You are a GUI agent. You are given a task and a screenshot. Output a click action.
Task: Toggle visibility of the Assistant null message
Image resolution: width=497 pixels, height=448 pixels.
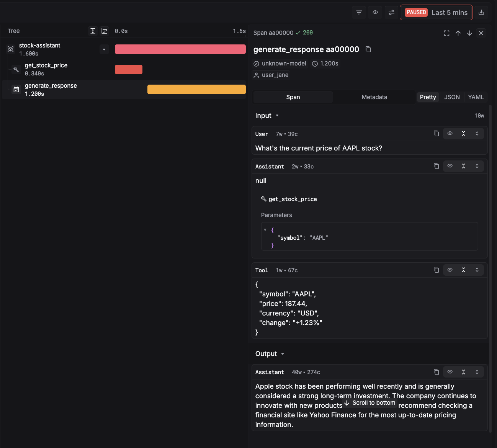coord(450,166)
